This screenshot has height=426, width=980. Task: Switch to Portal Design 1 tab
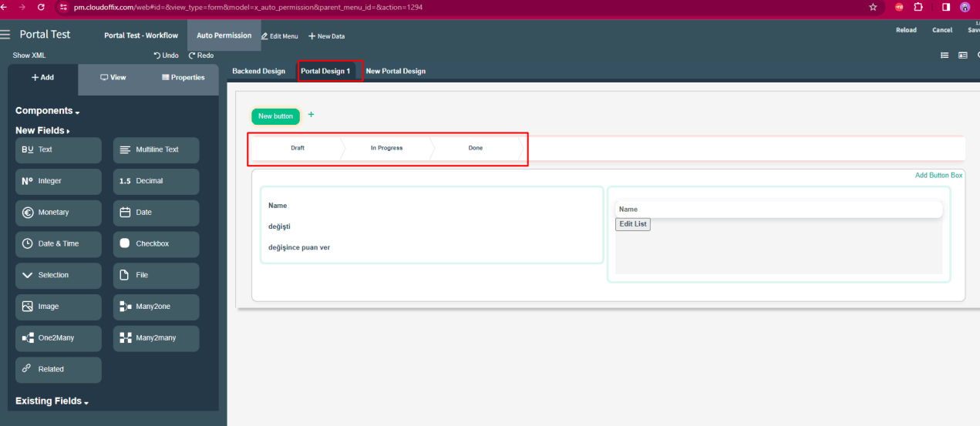pyautogui.click(x=325, y=71)
